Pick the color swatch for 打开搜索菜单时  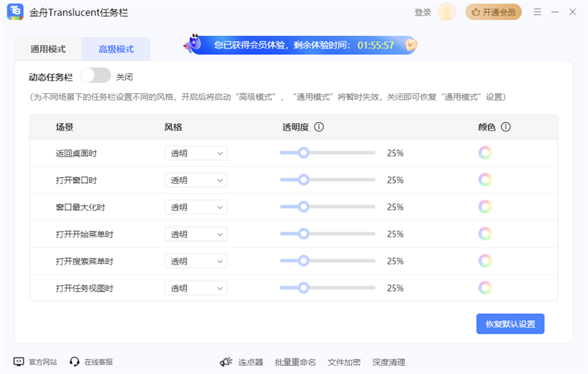coord(484,261)
